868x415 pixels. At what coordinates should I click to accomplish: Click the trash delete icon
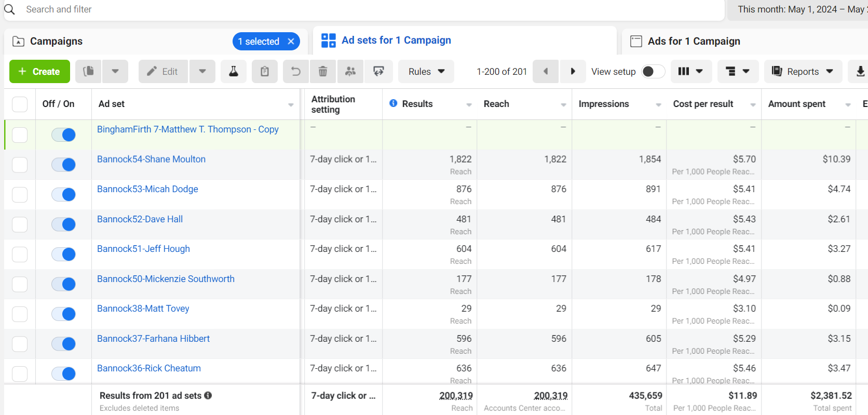pyautogui.click(x=323, y=71)
